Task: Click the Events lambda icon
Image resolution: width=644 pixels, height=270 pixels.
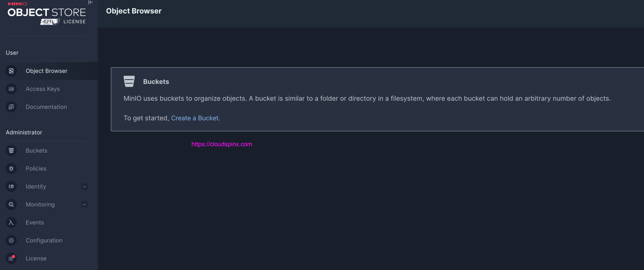Action: click(11, 222)
